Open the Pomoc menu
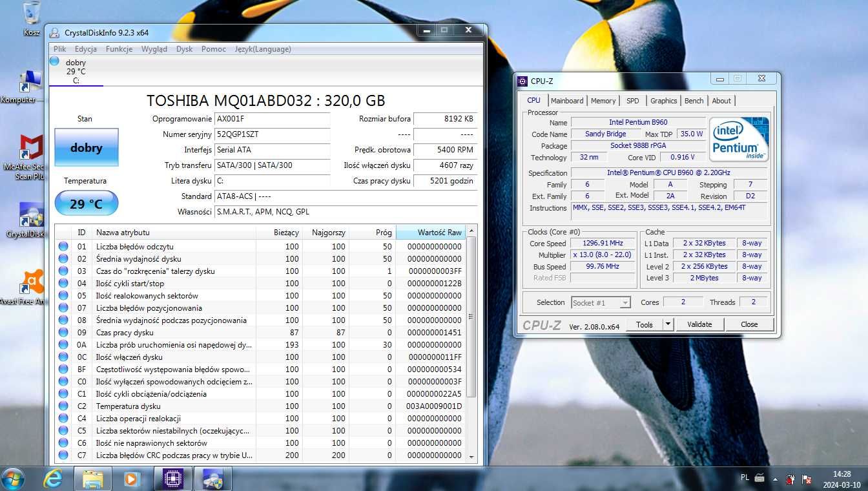Screen dimensions: 868x491 point(214,49)
